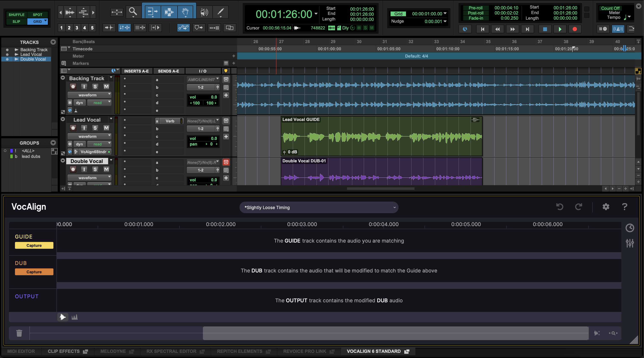The height and width of the screenshot is (358, 644).
Task: Open the Slightly Loose Timing preset dropdown
Action: click(x=319, y=207)
